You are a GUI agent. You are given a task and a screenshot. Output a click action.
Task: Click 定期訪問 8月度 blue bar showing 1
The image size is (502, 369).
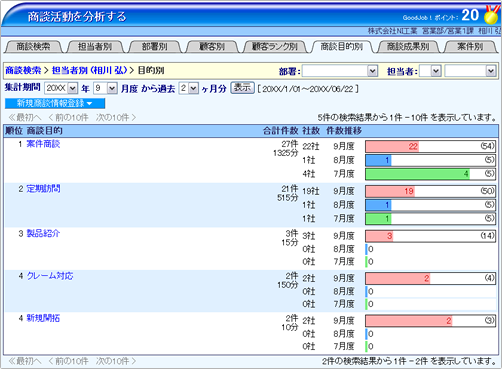[378, 205]
